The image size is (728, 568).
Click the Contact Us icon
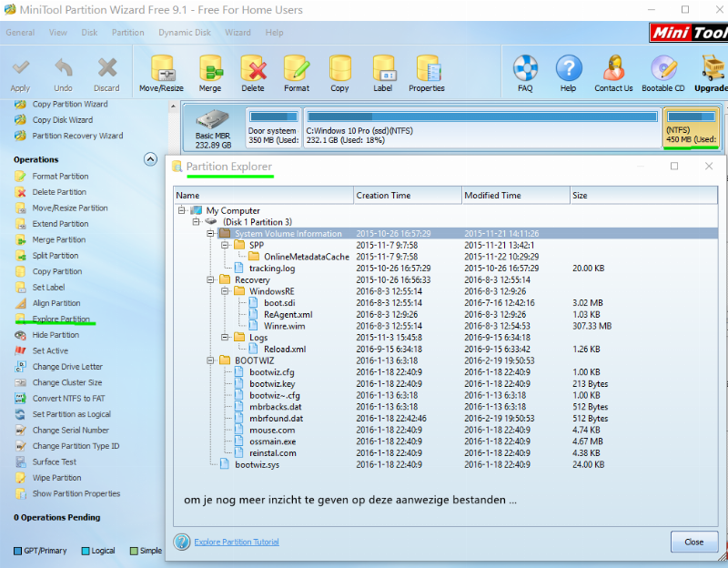(x=613, y=67)
